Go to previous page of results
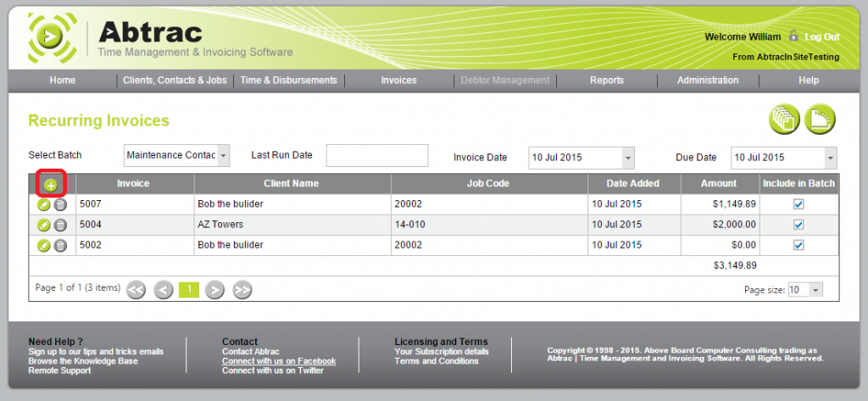The image size is (868, 401). coord(164,289)
